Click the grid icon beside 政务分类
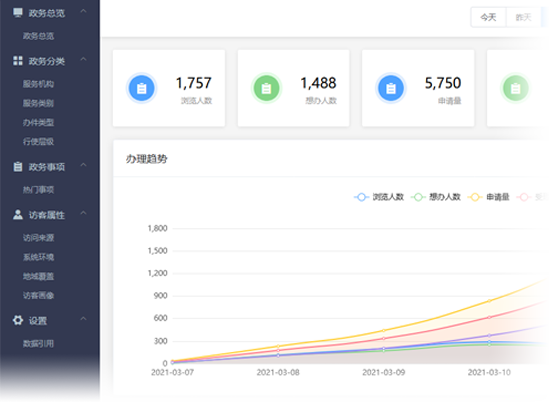Screen dimensions: 550x402 [18, 61]
